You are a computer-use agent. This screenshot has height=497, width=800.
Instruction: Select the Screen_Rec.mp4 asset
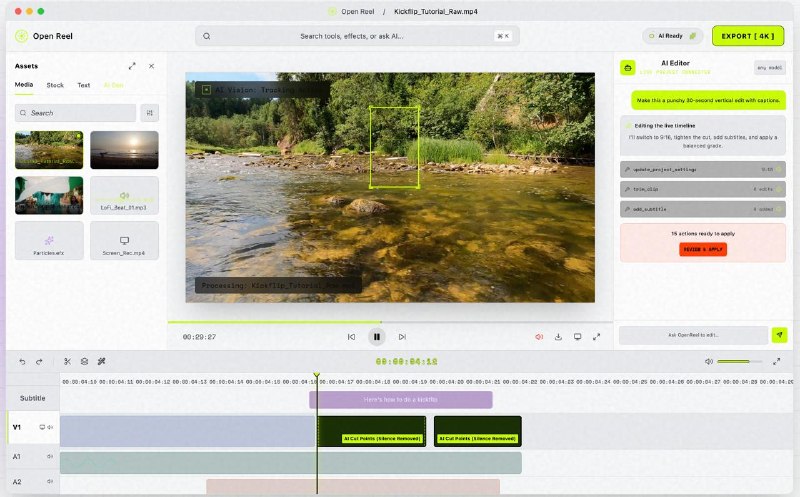124,240
